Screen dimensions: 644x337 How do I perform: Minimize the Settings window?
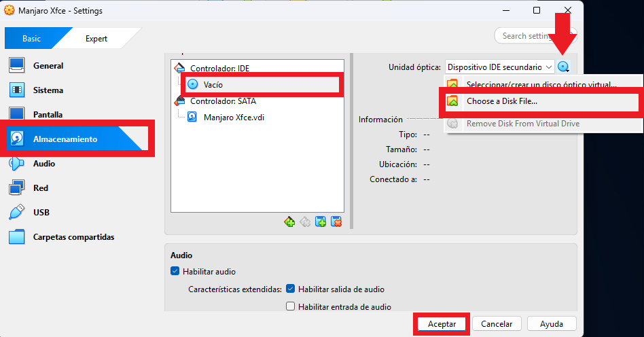click(x=506, y=10)
